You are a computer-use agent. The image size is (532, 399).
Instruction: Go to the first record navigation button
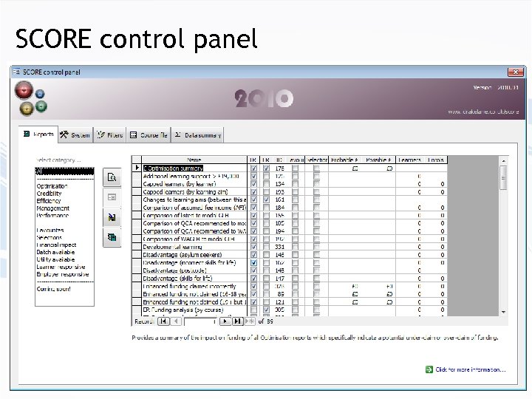[163, 321]
